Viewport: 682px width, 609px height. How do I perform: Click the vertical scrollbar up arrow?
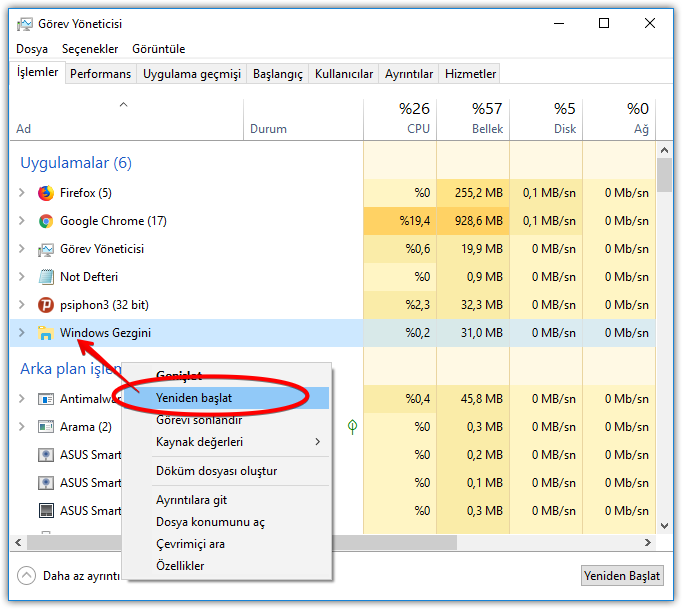[x=664, y=151]
